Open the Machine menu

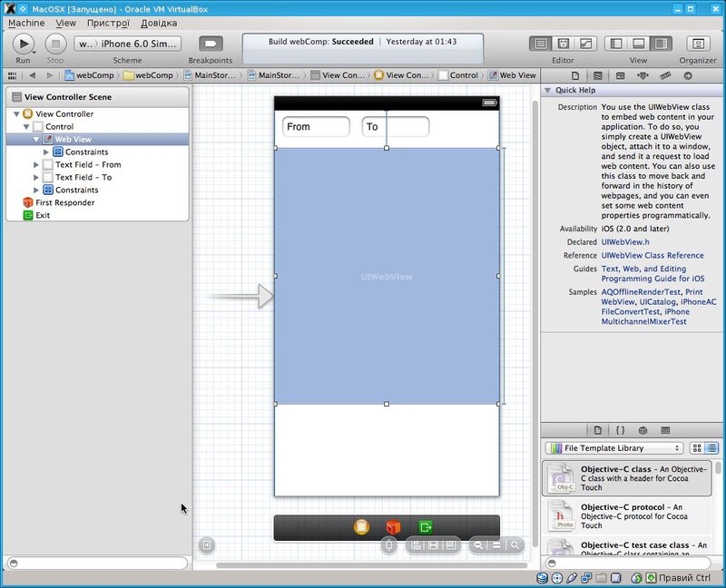pyautogui.click(x=26, y=24)
